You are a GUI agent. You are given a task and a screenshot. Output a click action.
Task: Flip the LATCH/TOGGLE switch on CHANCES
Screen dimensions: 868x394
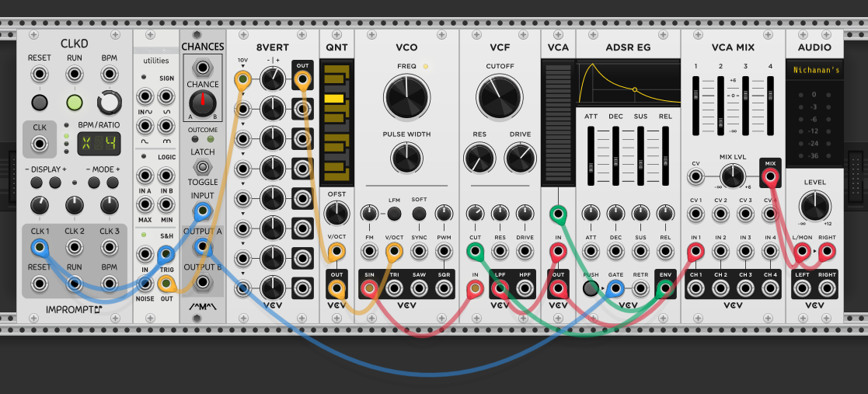point(203,166)
